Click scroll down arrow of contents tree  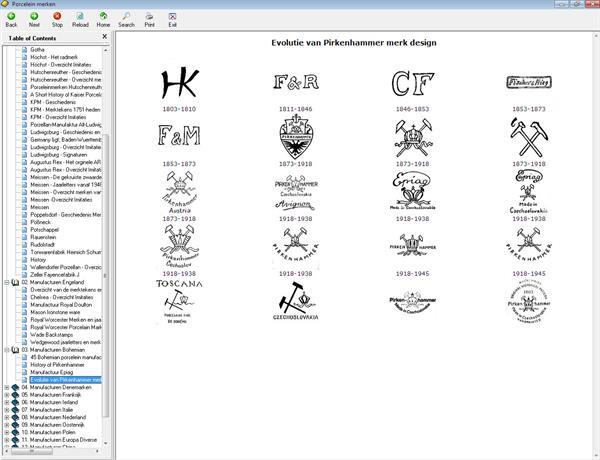point(106,443)
